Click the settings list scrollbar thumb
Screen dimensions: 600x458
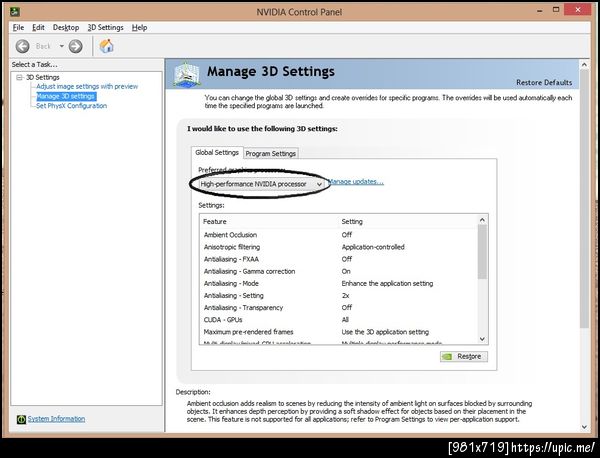pos(482,252)
